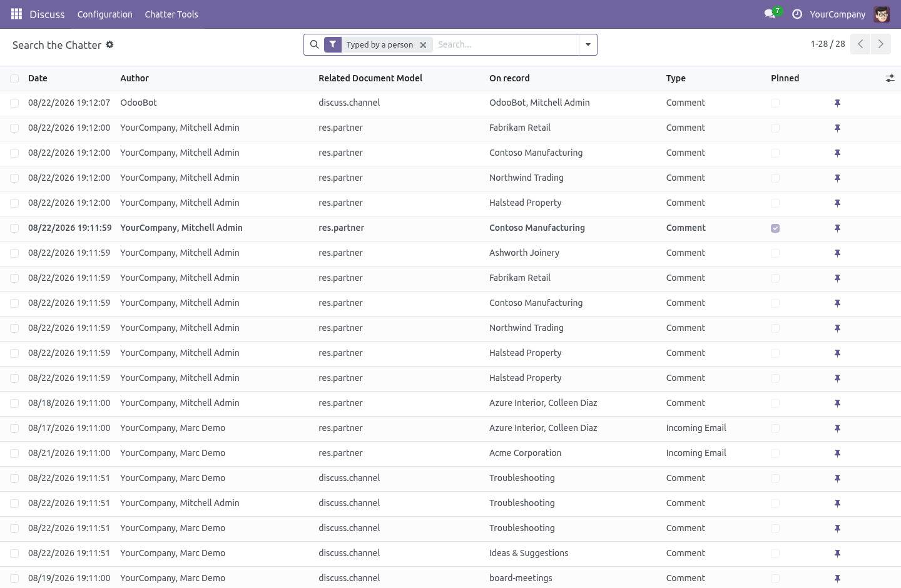Uncheck the Pinned box on bold Contoso row

point(775,228)
